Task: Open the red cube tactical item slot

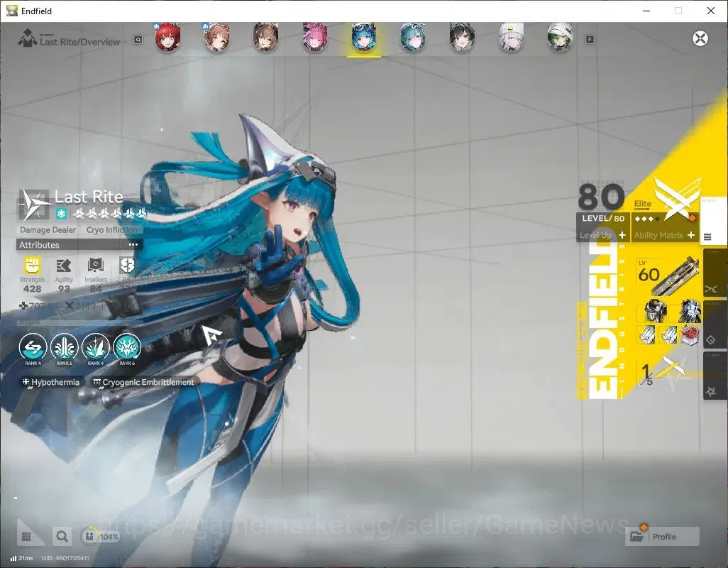Action: (690, 334)
